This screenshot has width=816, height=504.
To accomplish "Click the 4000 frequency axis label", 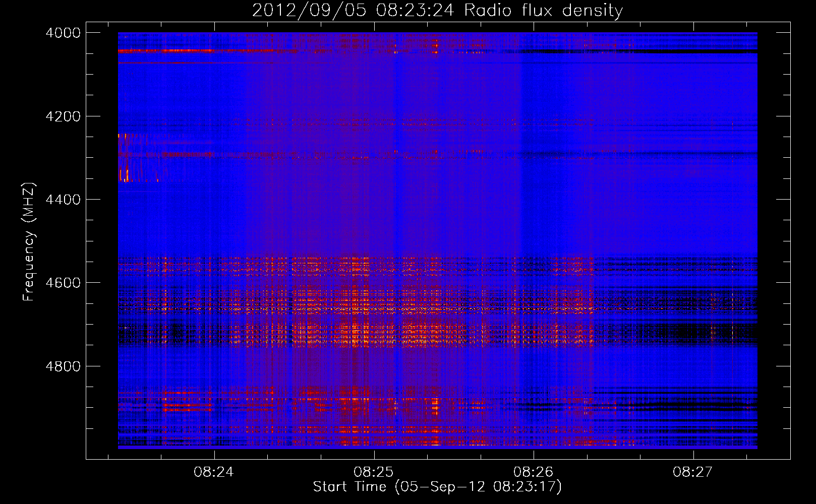I will tap(63, 33).
